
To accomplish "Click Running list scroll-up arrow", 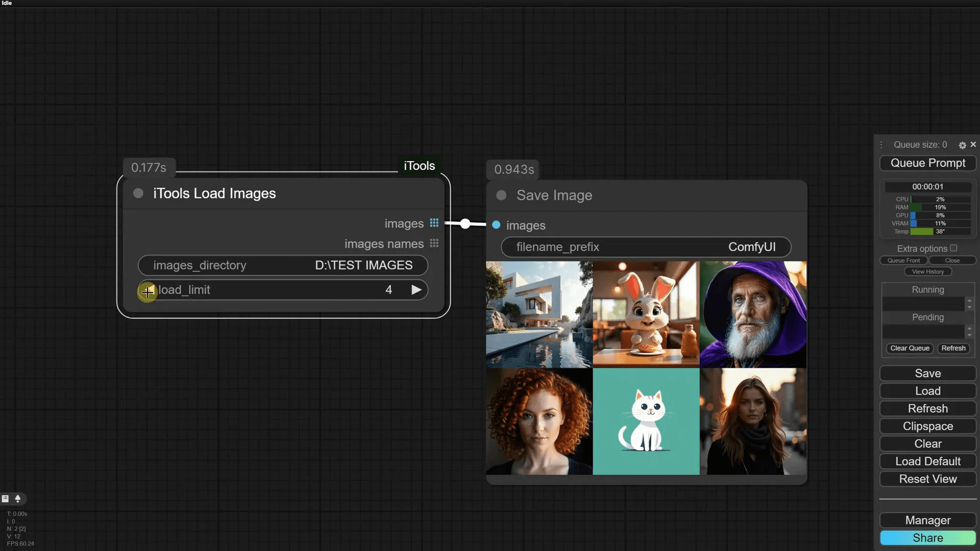I will (969, 300).
